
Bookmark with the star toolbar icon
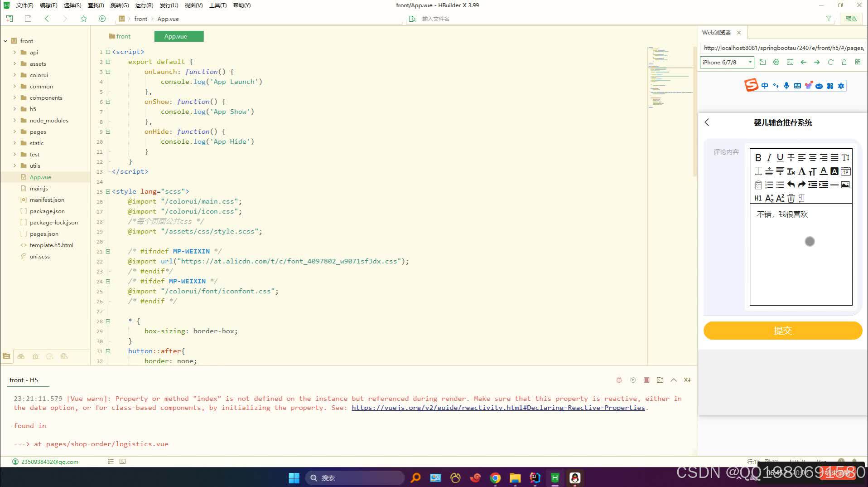[83, 19]
